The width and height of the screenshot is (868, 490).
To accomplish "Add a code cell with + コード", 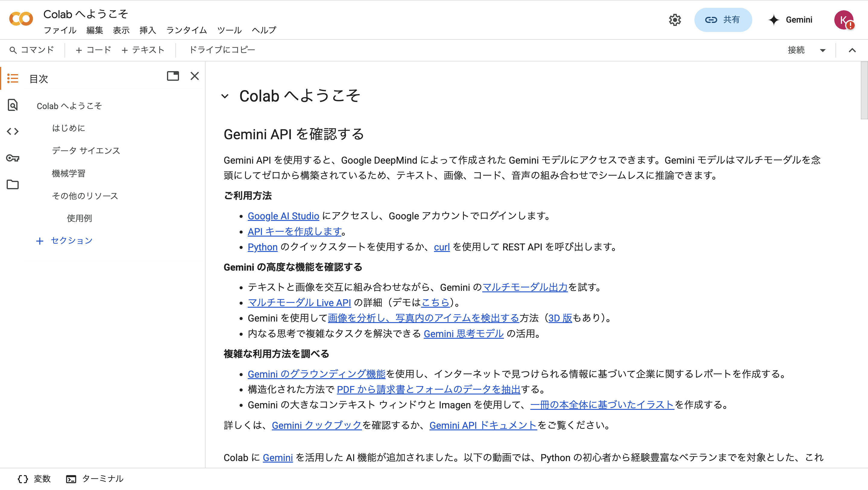I will click(93, 50).
